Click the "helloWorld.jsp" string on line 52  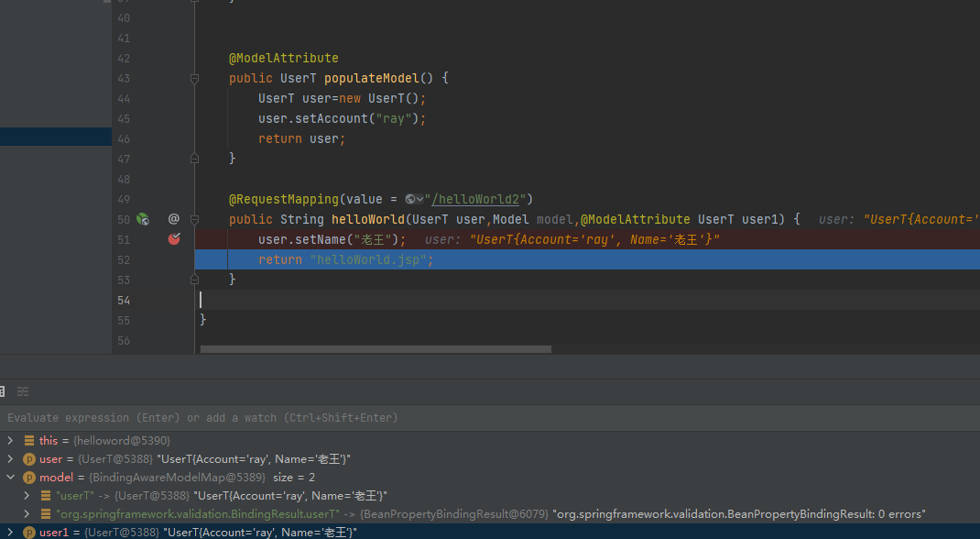tap(369, 259)
